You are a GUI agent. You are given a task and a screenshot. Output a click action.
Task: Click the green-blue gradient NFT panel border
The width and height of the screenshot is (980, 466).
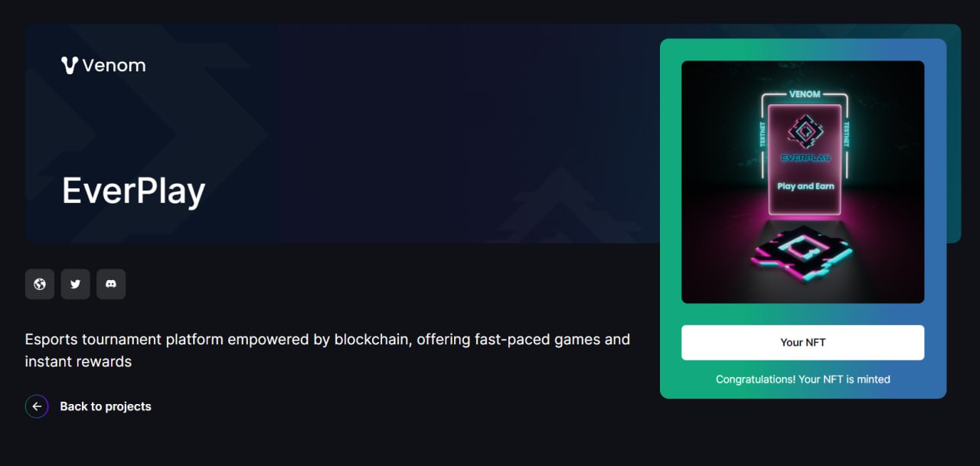pyautogui.click(x=671, y=218)
